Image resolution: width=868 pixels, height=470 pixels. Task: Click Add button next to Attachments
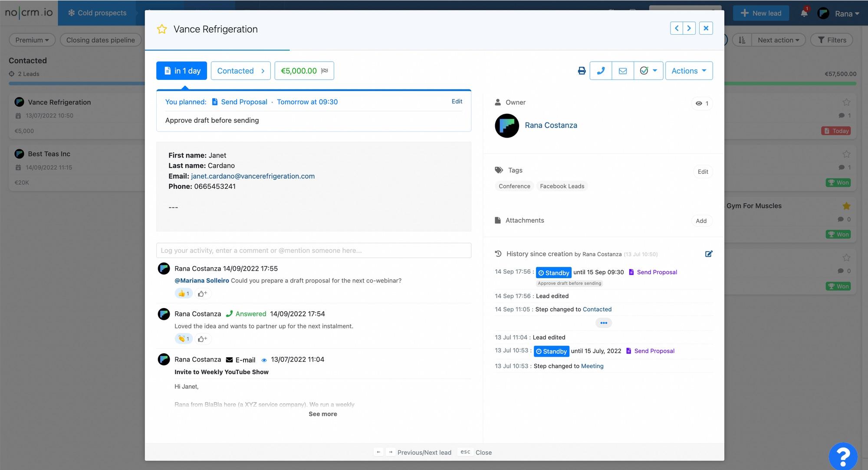point(701,220)
